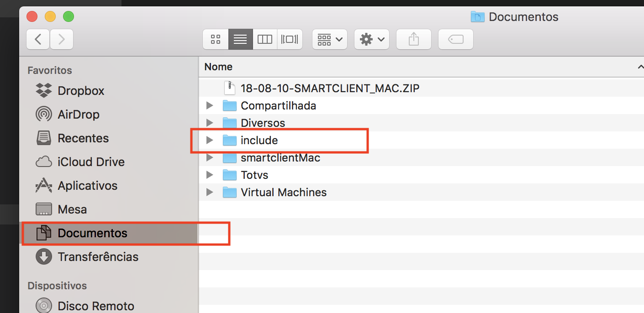
Task: Expand the Diversos folder triangle
Action: (x=210, y=123)
